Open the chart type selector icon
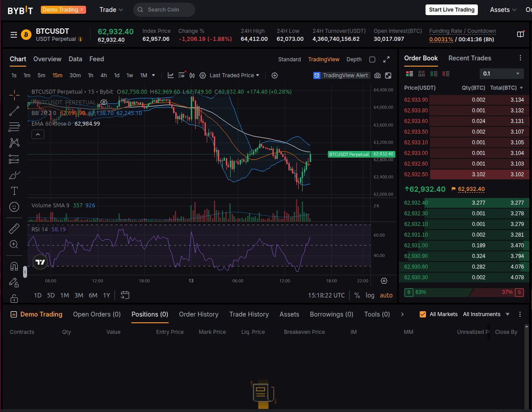 pyautogui.click(x=171, y=75)
